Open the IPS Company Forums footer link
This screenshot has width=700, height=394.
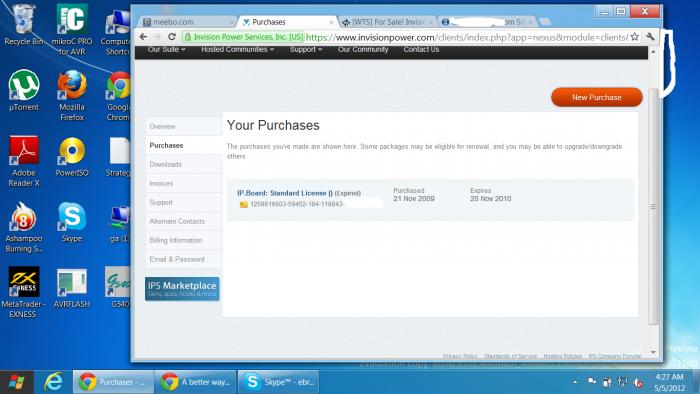pyautogui.click(x=614, y=356)
